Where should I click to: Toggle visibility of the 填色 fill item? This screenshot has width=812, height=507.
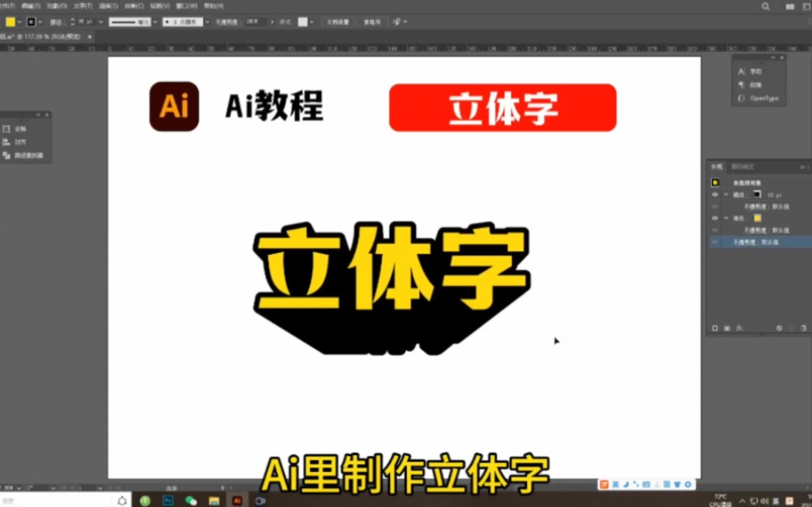714,218
